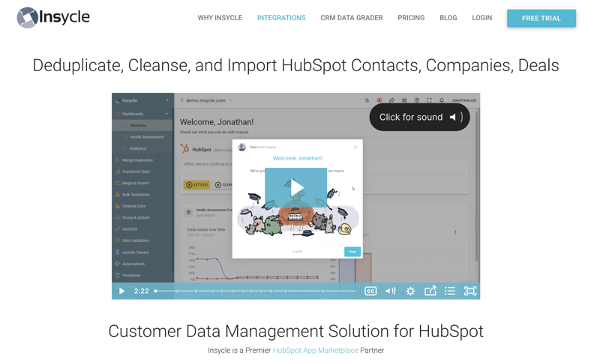
Task: Click the red record icon in video top bar
Action: tap(379, 100)
